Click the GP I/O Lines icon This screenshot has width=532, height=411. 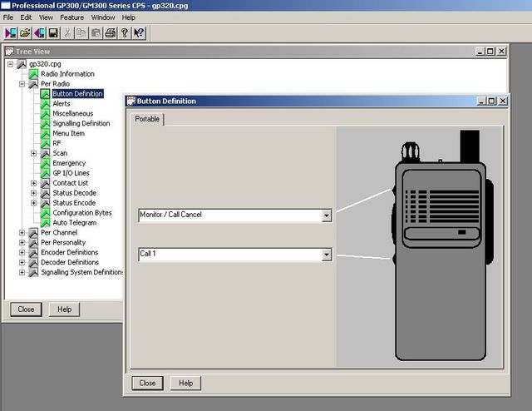pos(45,173)
